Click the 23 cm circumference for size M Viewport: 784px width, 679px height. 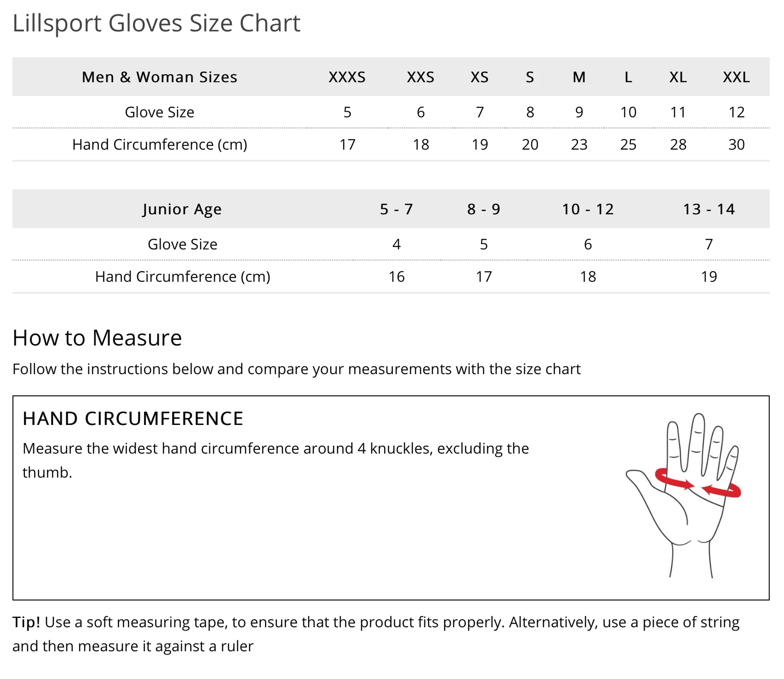pos(579,145)
